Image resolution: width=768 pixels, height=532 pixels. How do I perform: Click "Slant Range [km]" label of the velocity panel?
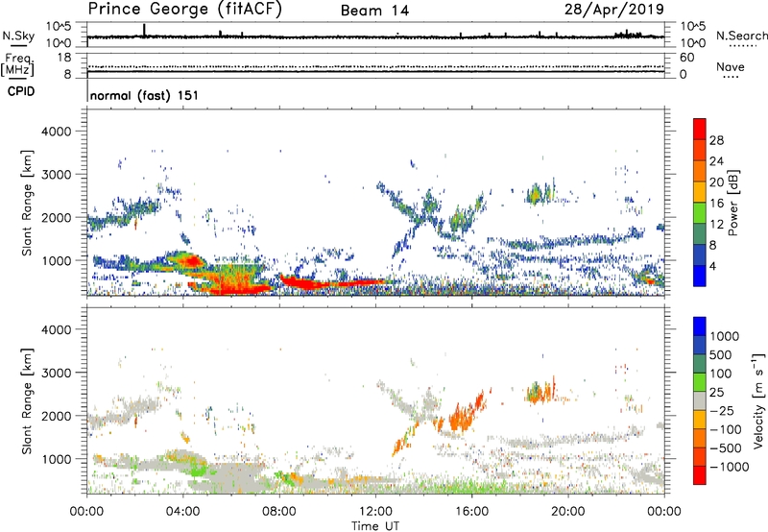coord(27,401)
